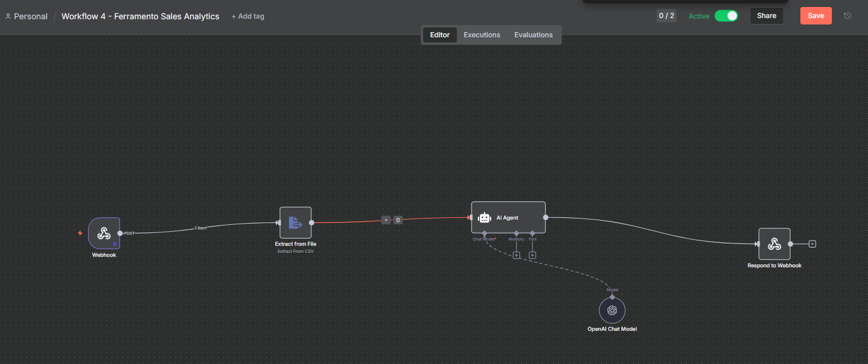Click the 'OpenAI Chat Model' label text
This screenshot has width=868, height=364.
[x=612, y=329]
